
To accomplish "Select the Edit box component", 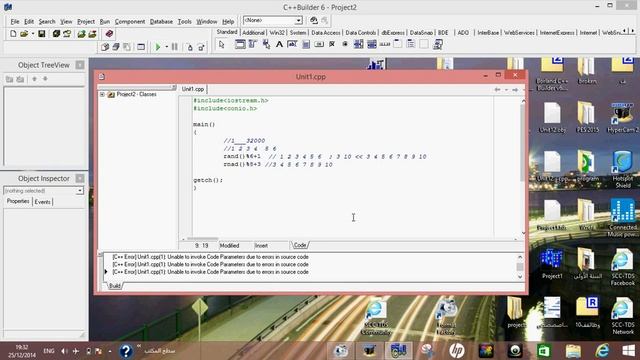I will 292,44.
